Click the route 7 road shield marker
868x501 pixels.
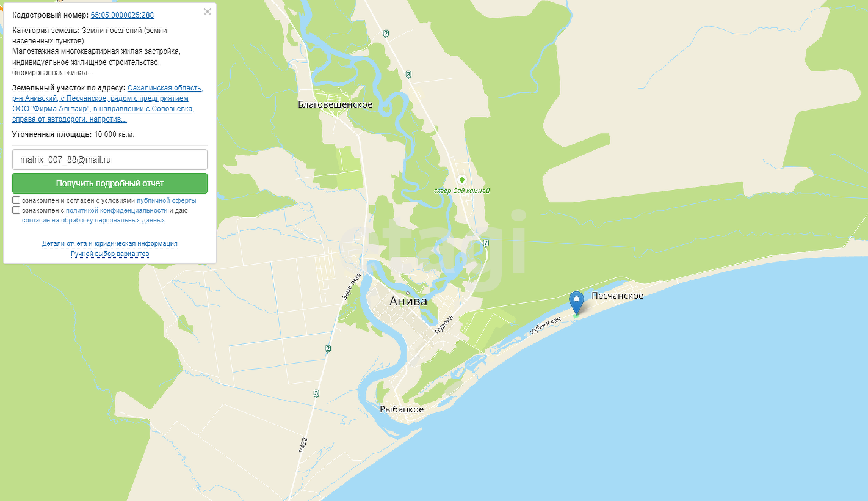486,243
